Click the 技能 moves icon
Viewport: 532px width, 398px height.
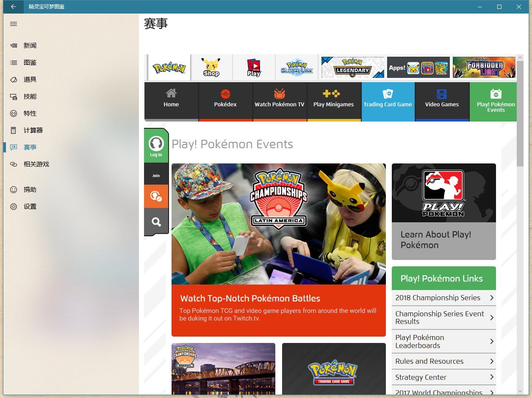tap(14, 97)
